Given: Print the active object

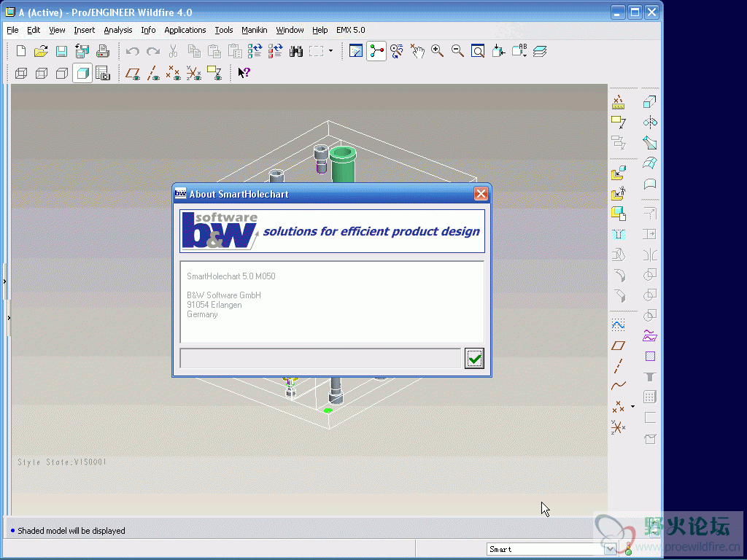Looking at the screenshot, I should pyautogui.click(x=102, y=51).
